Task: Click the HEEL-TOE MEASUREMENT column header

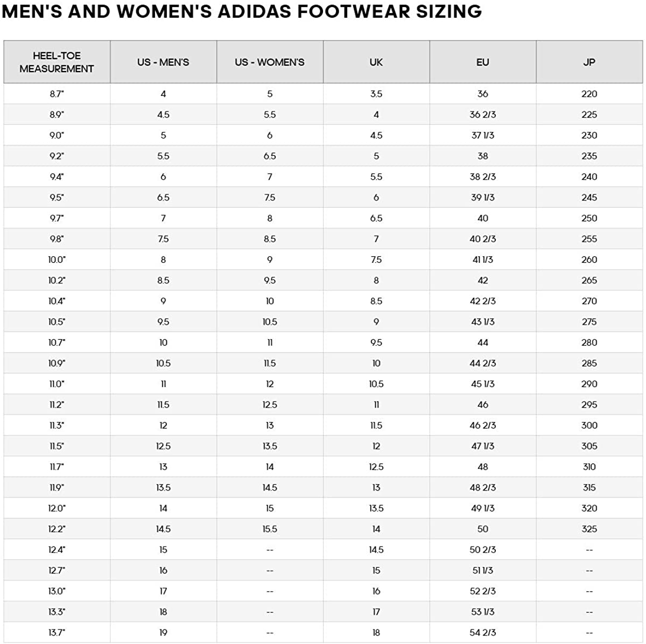Action: pos(57,62)
